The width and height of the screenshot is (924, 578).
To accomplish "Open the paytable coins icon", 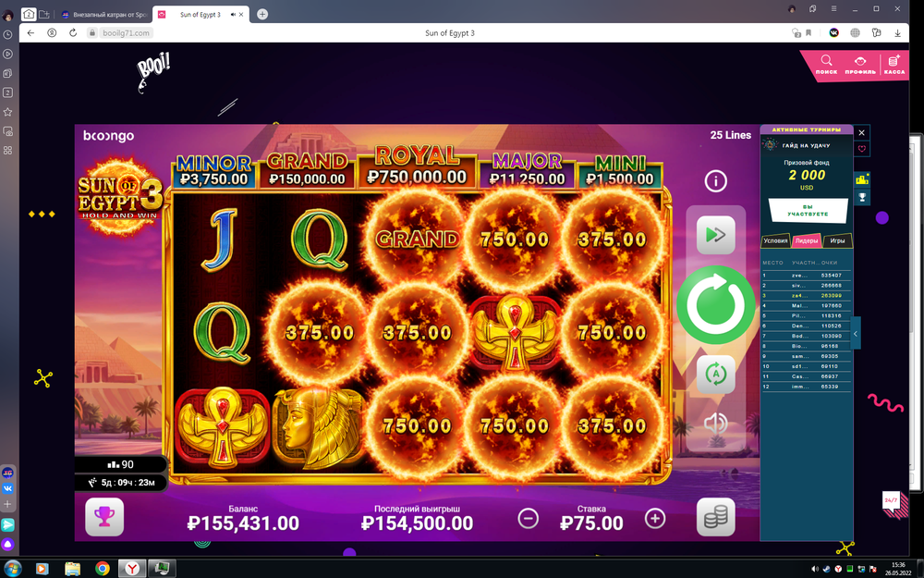I will click(715, 517).
